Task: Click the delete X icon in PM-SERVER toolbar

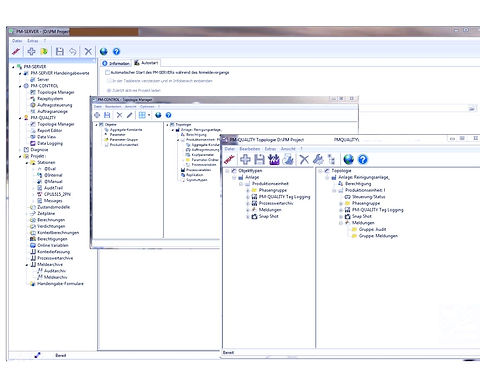Action: 88,51
